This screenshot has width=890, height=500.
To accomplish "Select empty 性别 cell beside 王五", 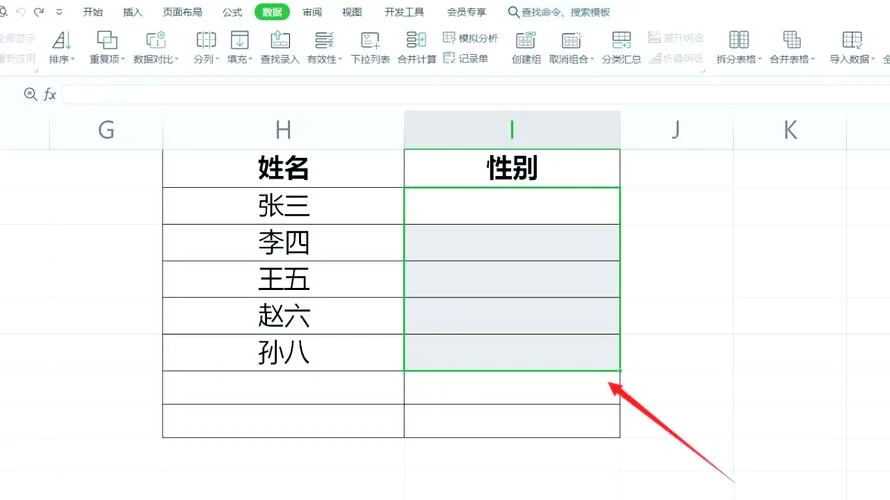I will coord(512,279).
